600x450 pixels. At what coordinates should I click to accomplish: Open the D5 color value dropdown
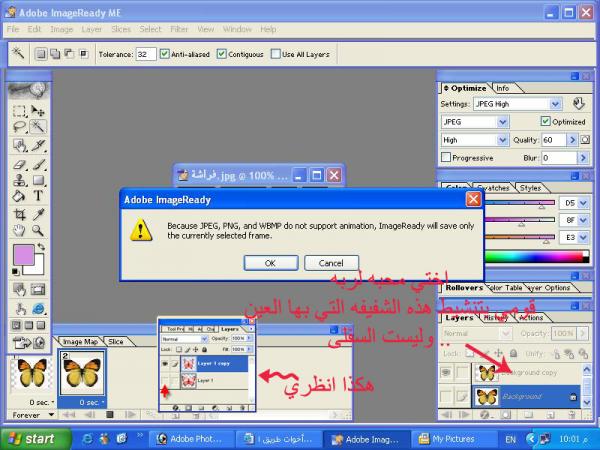tap(583, 203)
